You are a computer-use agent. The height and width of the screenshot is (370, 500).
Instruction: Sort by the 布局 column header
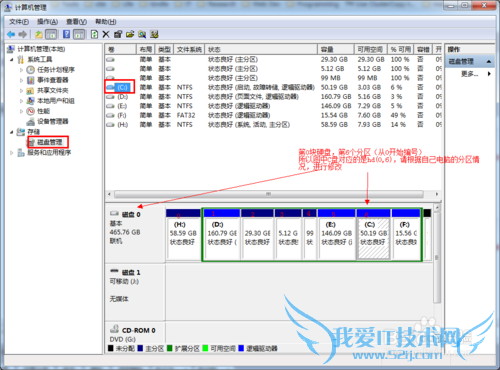click(x=146, y=49)
